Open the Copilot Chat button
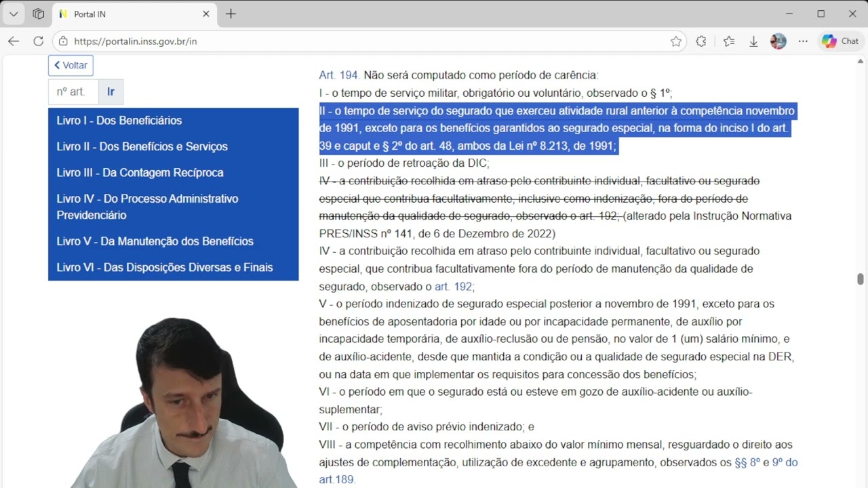This screenshot has height=488, width=868. coord(841,41)
